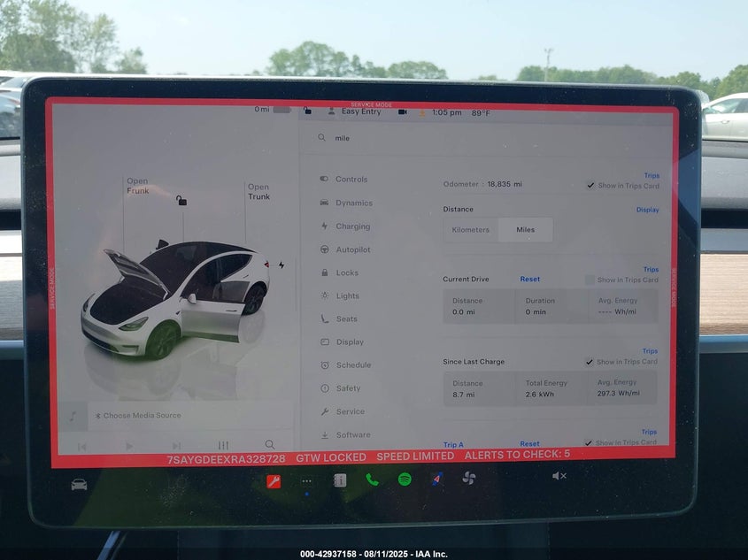Tap the red Service Mode wrench icon
The height and width of the screenshot is (560, 748).
pos(274,481)
